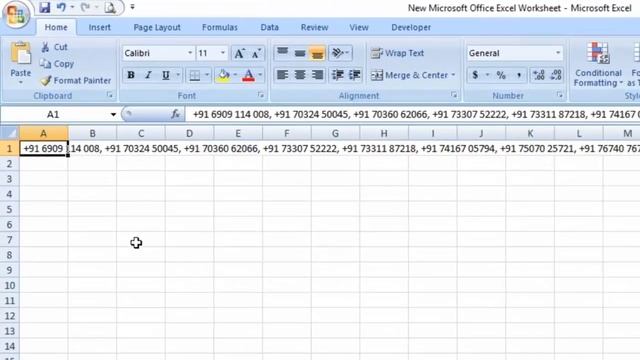Image resolution: width=640 pixels, height=360 pixels.
Task: Open the Formulas tab
Action: coord(220,27)
